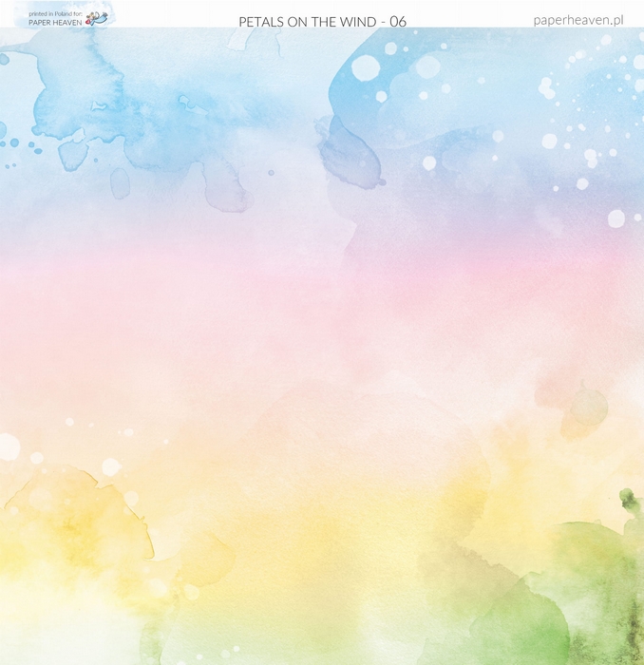
Task: Click the number '06' in the title
Action: click(397, 21)
